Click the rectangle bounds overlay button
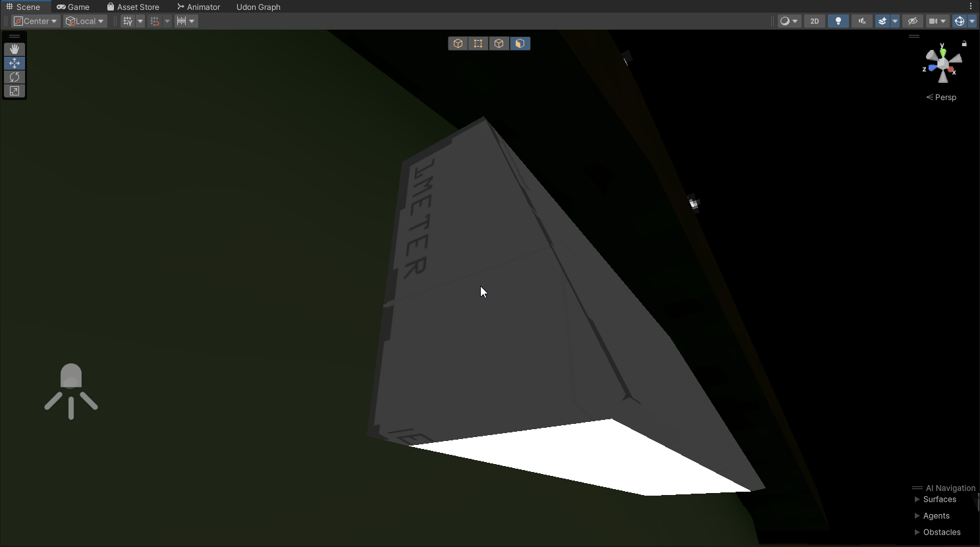The image size is (980, 547). tap(478, 43)
